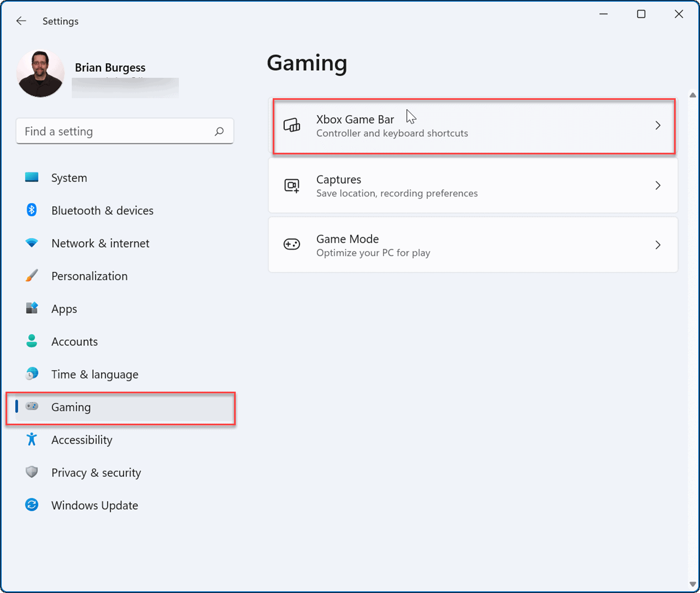Click the Windows Update icon

pyautogui.click(x=31, y=505)
